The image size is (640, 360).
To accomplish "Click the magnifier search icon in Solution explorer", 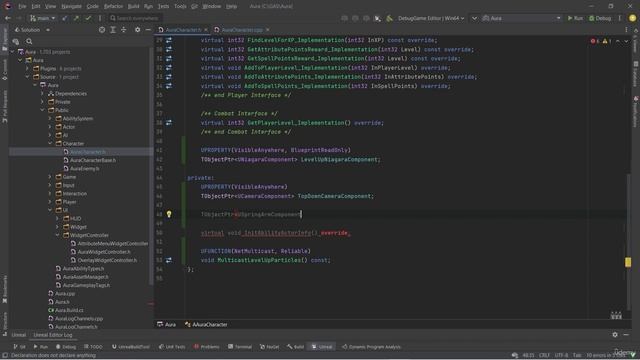I will pyautogui.click(x=29, y=41).
